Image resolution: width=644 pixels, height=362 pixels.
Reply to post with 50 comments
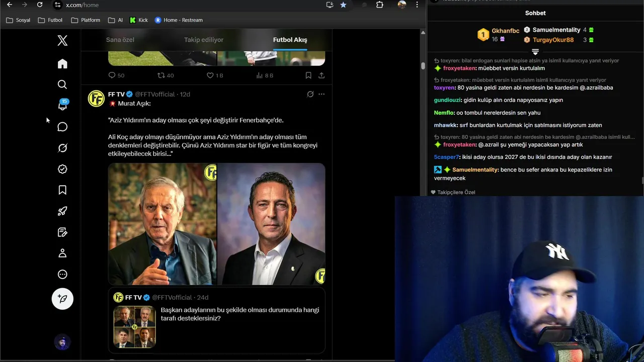click(116, 75)
